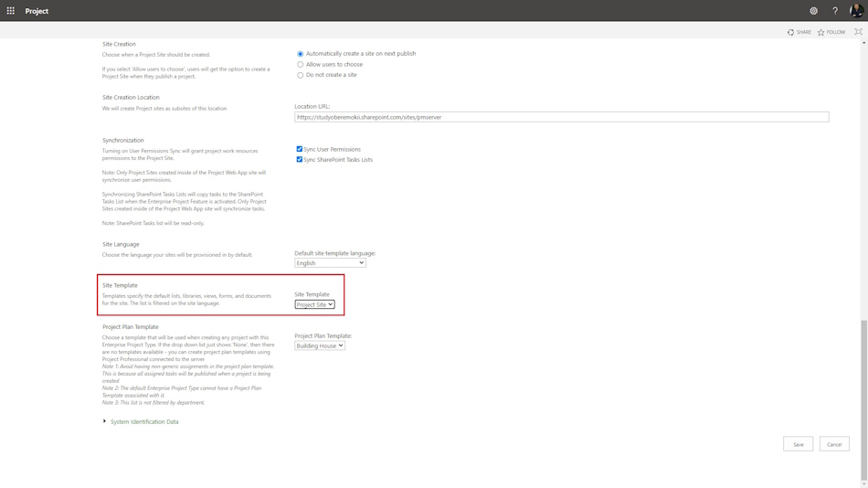The image size is (868, 488).
Task: Uncheck Sync User Permissions checkbox
Action: click(300, 149)
